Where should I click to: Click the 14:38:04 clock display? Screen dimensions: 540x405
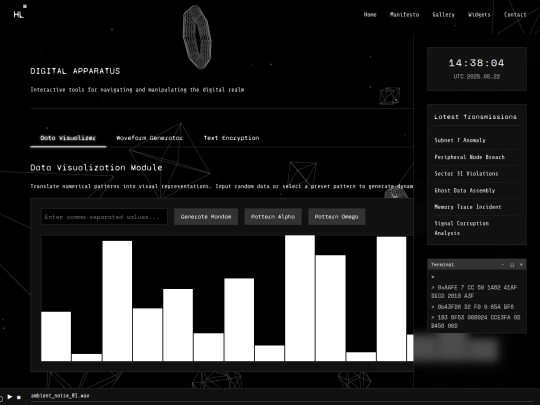tap(476, 63)
